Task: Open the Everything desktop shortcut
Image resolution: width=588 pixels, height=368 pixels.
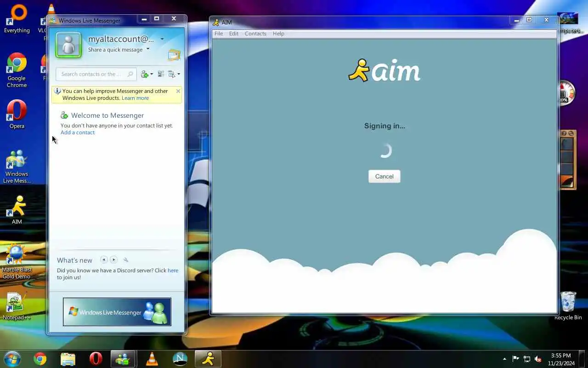Action: pos(17,18)
